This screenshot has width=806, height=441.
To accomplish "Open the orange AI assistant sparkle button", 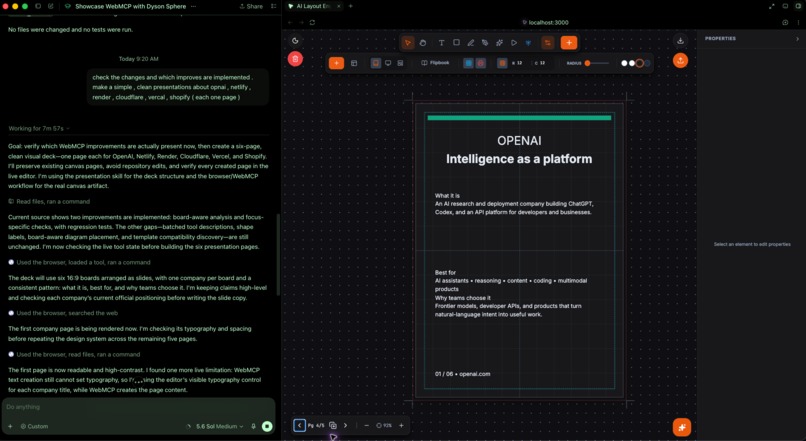I will tap(682, 427).
